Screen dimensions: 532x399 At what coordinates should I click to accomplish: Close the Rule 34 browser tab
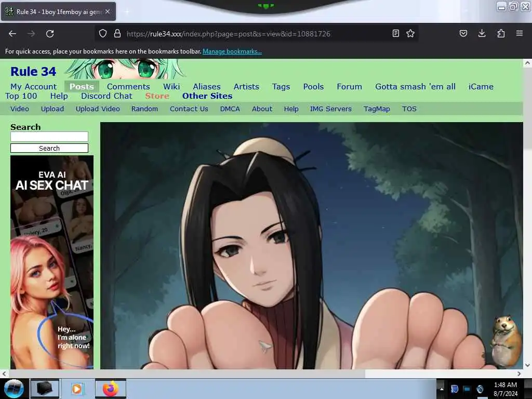click(x=108, y=11)
